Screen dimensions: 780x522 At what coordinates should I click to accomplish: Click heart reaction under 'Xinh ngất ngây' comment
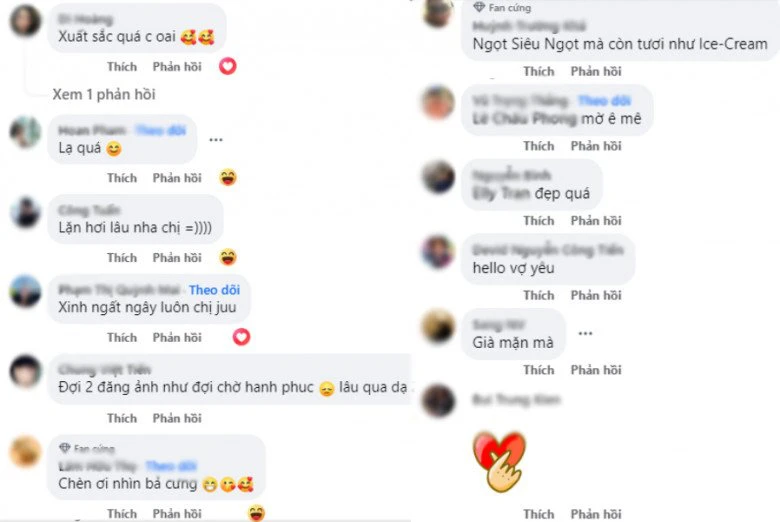pyautogui.click(x=241, y=337)
